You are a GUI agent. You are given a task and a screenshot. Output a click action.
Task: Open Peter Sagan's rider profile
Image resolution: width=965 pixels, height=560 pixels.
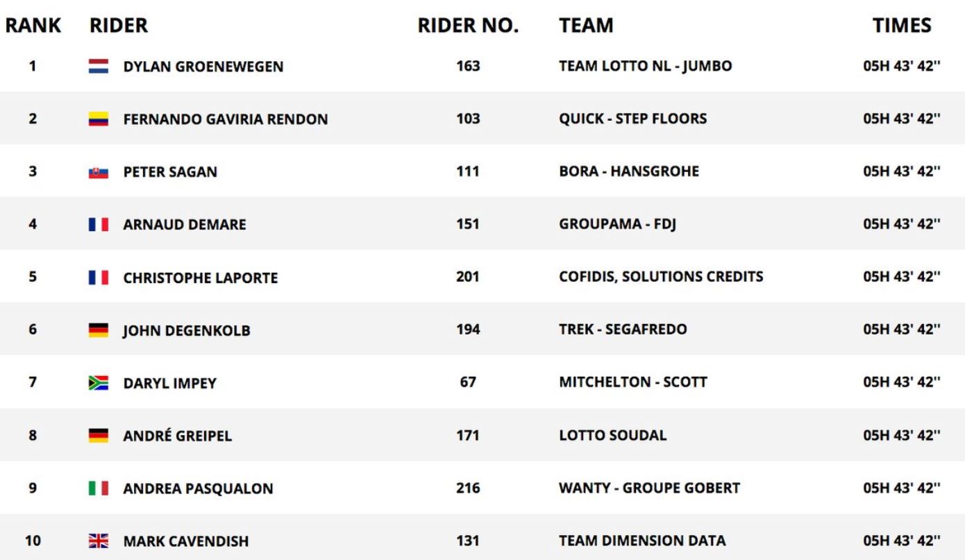click(170, 172)
